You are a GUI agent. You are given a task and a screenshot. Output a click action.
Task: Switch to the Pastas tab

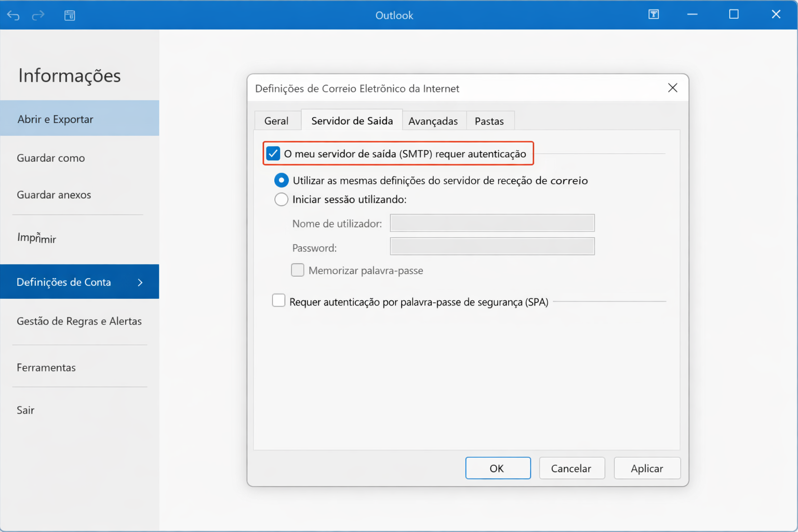pos(489,121)
